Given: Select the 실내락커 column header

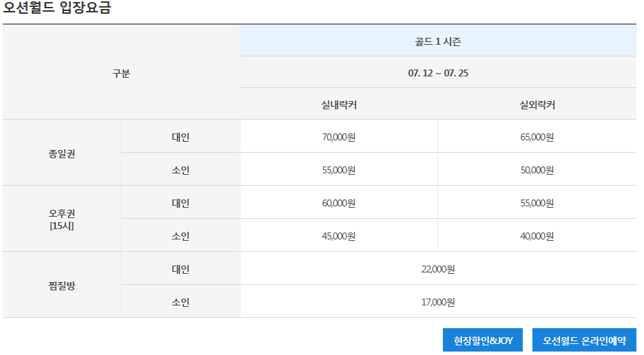Looking at the screenshot, I should [338, 105].
